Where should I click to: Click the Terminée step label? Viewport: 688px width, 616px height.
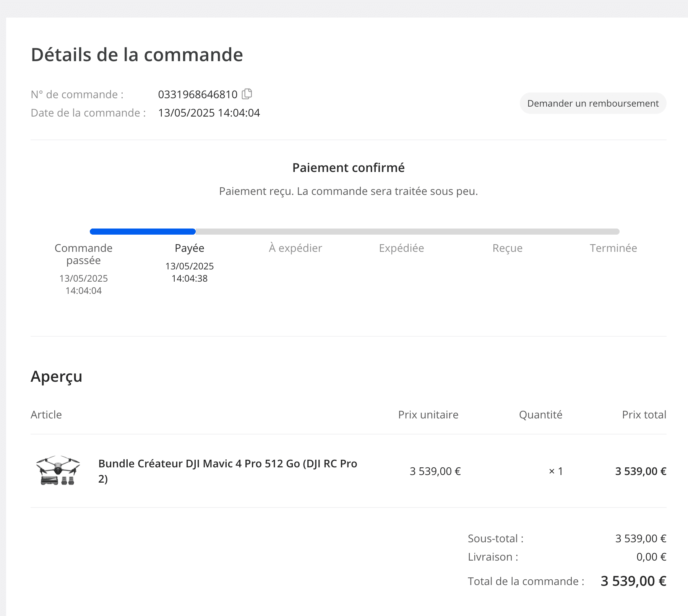(x=613, y=248)
